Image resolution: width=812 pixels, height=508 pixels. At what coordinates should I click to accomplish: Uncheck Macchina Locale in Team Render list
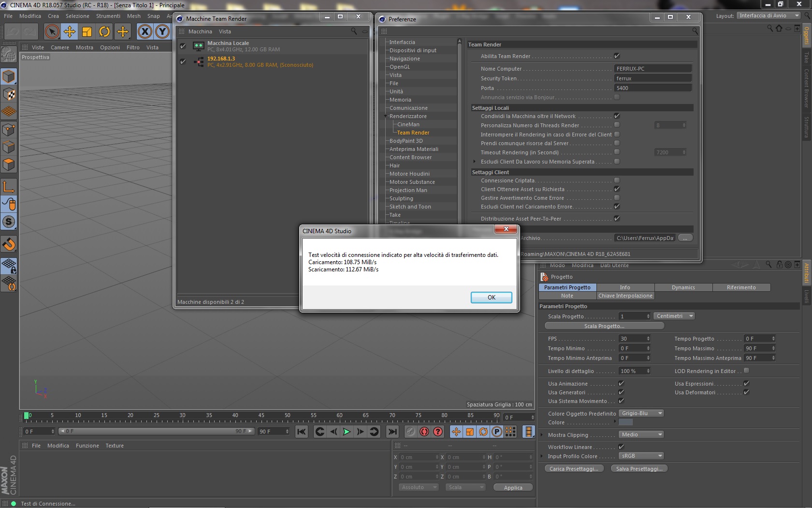183,46
